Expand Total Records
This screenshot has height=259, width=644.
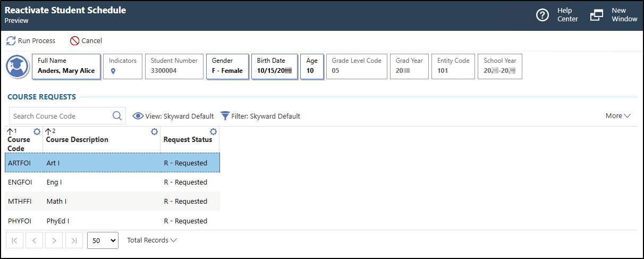tap(151, 240)
